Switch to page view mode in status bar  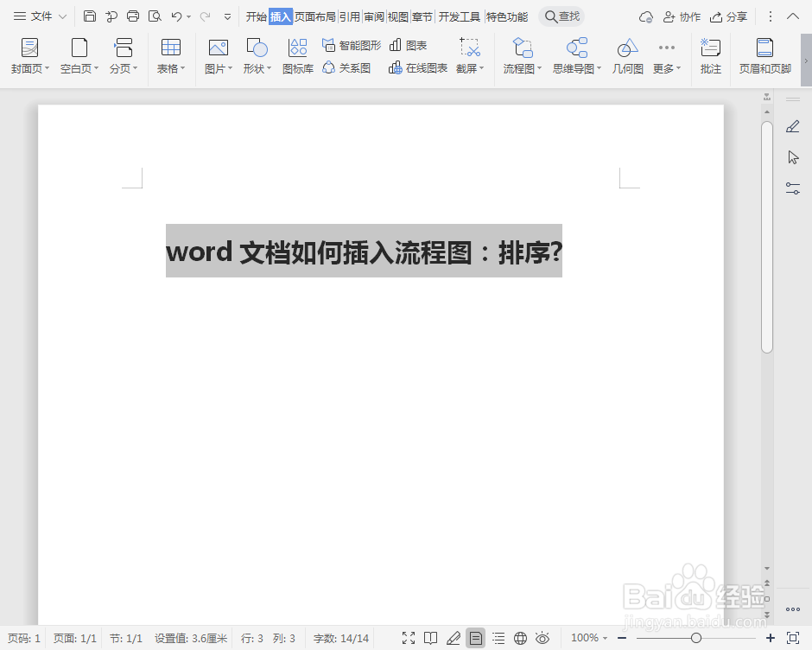coord(475,638)
